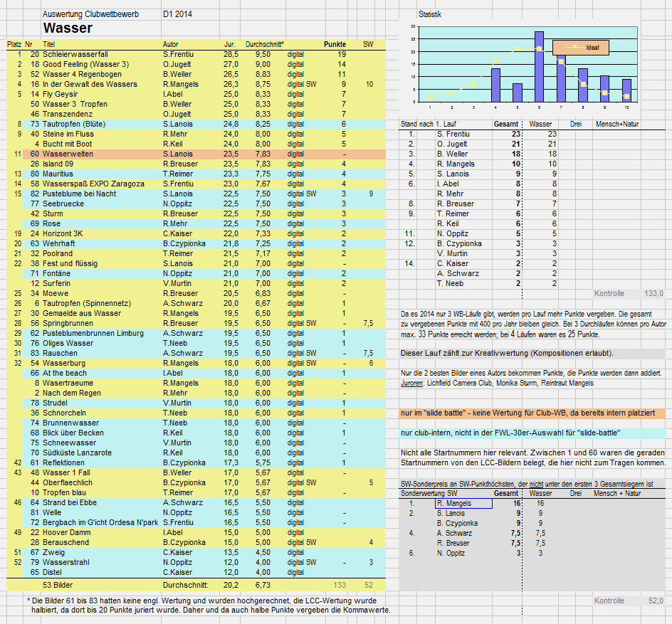This screenshot has width=672, height=624.
Task: Select 'Transzendenz' title cell
Action: point(68,114)
